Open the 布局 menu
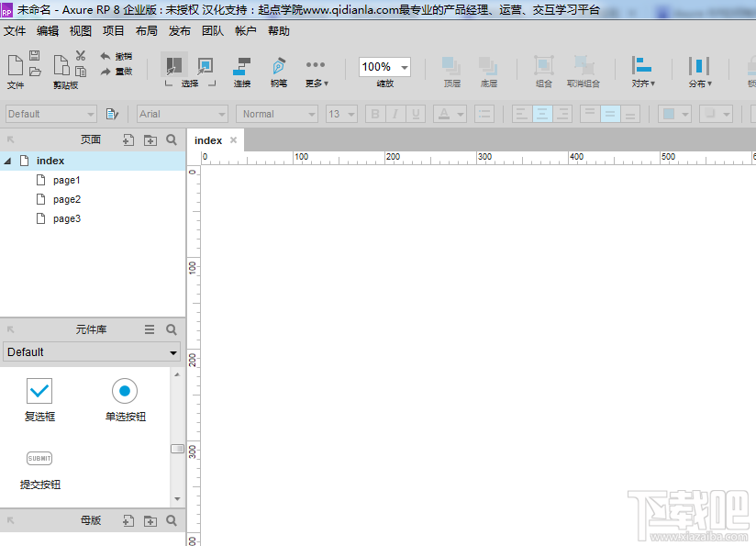The image size is (756, 546). click(x=147, y=31)
